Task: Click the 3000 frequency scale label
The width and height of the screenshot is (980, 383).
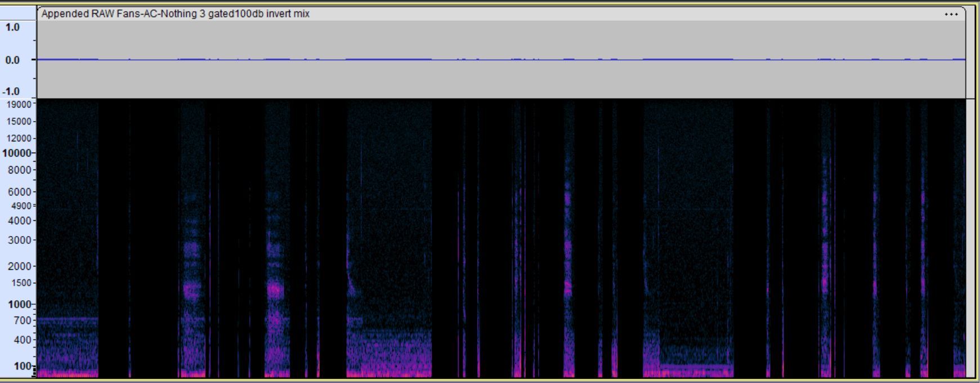Action: pos(20,240)
